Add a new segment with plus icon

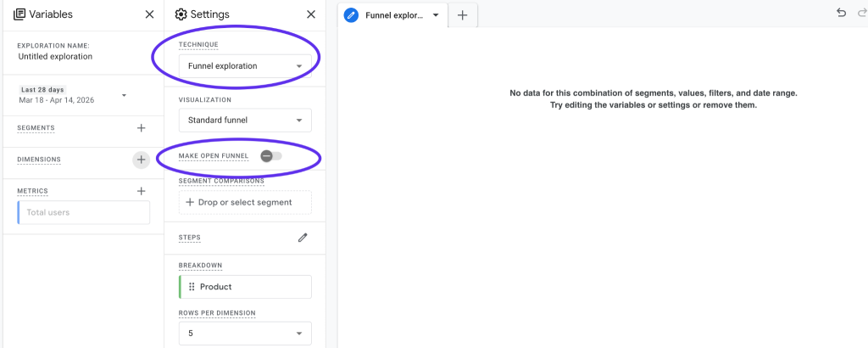142,128
